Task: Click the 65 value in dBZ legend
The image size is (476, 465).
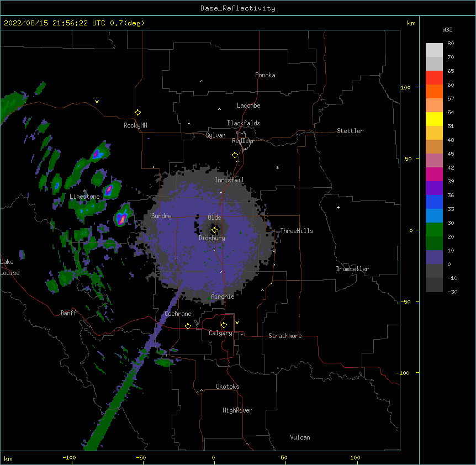Action: (x=451, y=71)
